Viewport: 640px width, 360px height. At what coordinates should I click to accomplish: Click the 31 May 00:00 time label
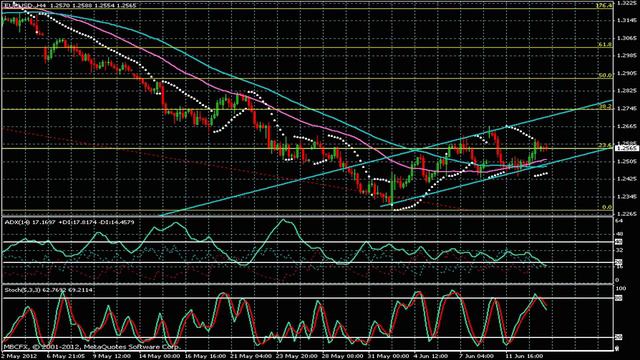389,356
